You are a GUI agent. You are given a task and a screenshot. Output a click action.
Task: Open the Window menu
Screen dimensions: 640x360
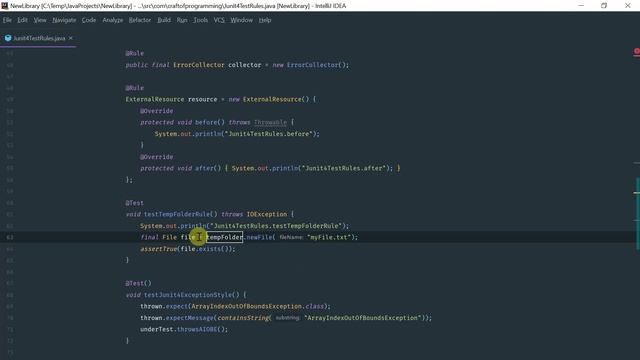(x=242, y=20)
